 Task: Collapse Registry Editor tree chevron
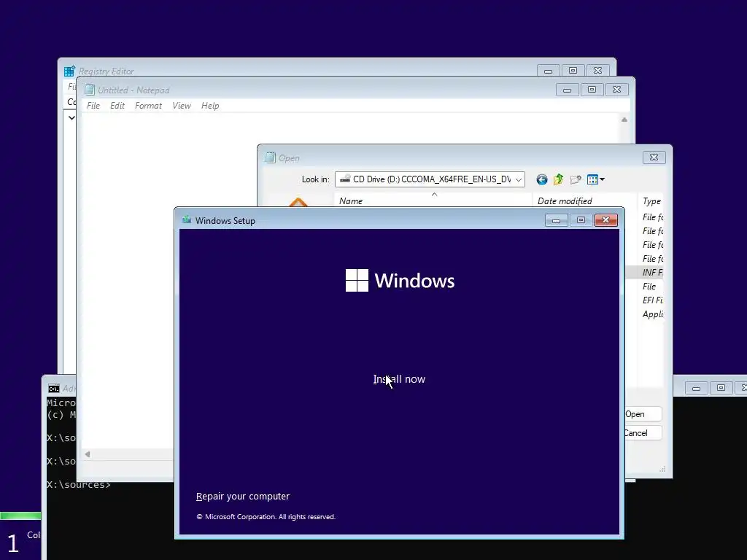71,117
